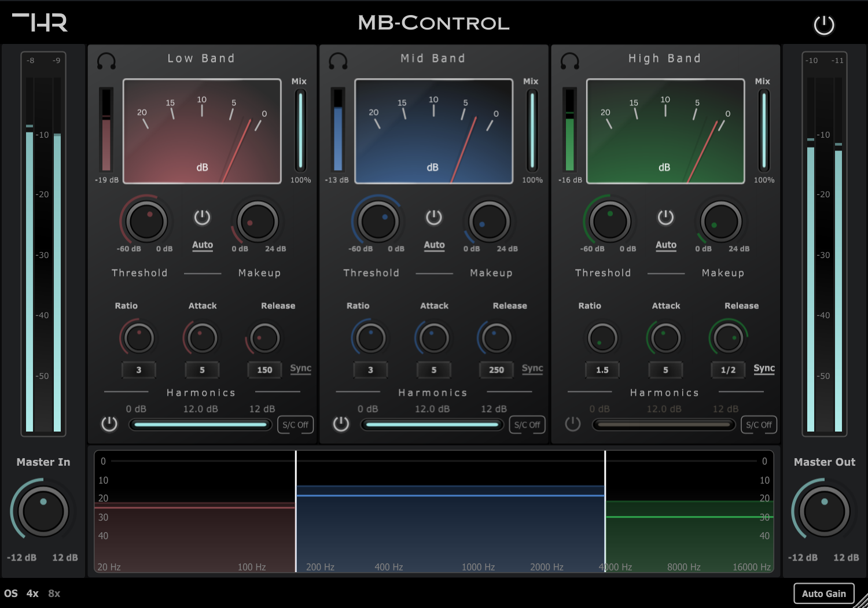Toggle the master plugin power icon
This screenshot has height=608, width=868.
pyautogui.click(x=824, y=25)
